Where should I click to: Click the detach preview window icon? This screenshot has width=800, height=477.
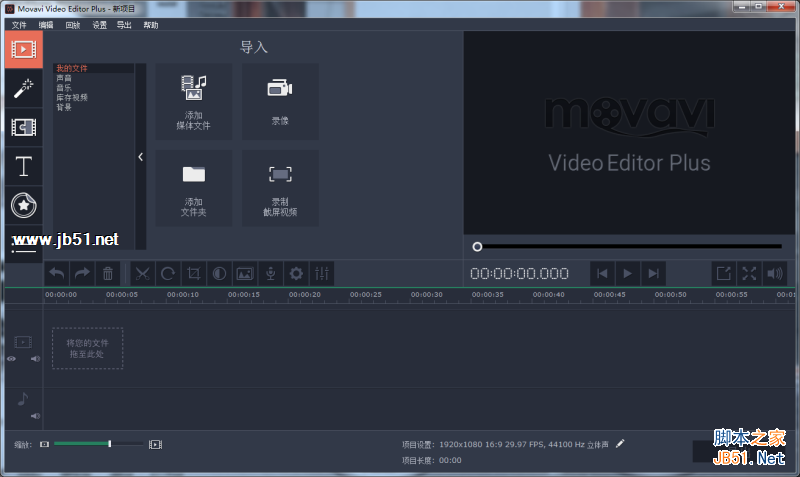723,273
